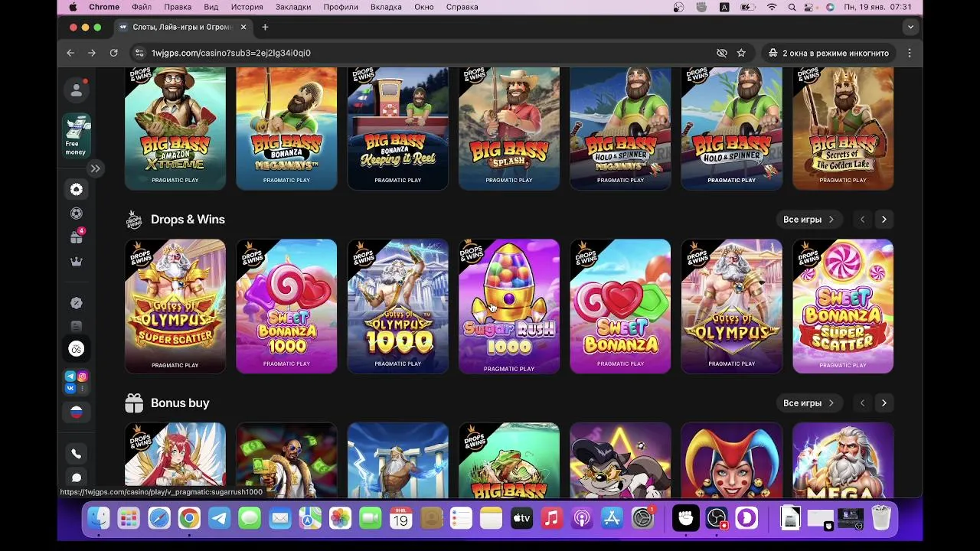Change language via Russian flag icon
The image size is (980, 551).
[x=77, y=412]
